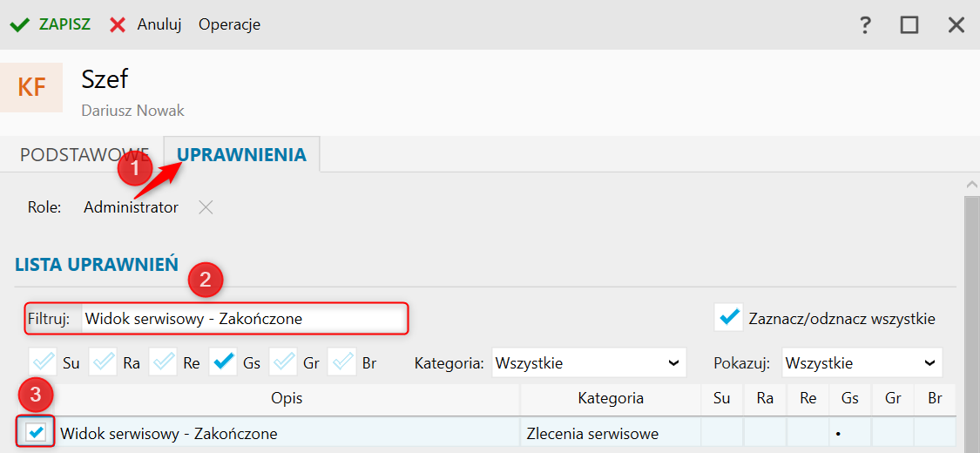Select the UPRAWNIENIA tab
This screenshot has width=980, height=453.
tap(242, 155)
